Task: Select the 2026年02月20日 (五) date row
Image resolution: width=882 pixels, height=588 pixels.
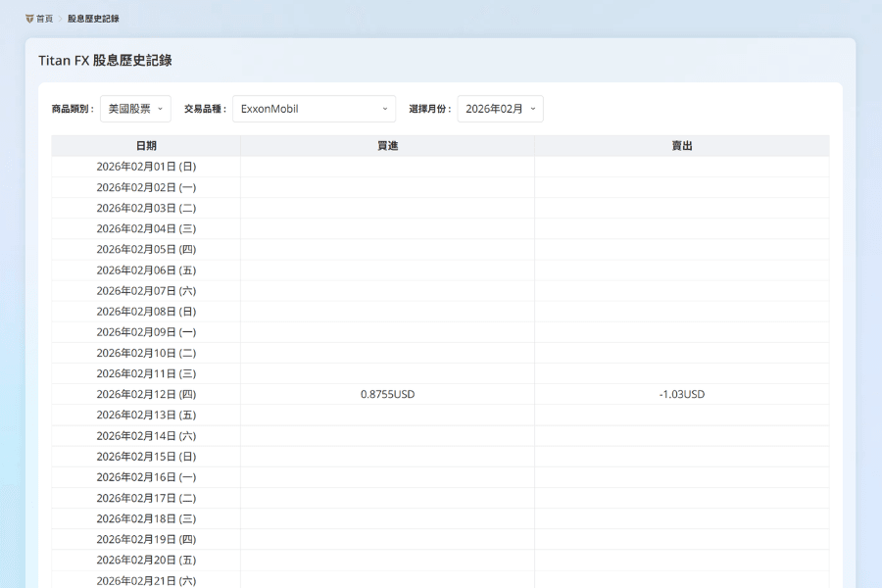Action: click(146, 560)
